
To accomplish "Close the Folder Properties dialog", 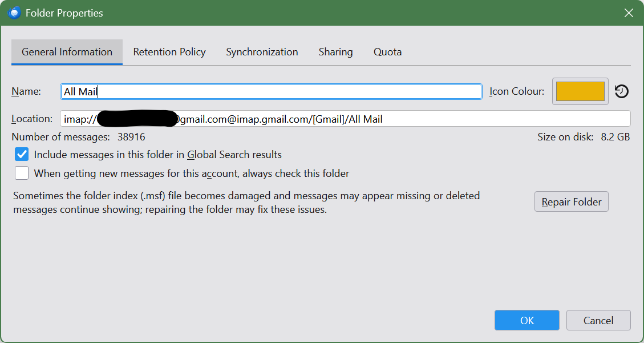I will [x=629, y=13].
